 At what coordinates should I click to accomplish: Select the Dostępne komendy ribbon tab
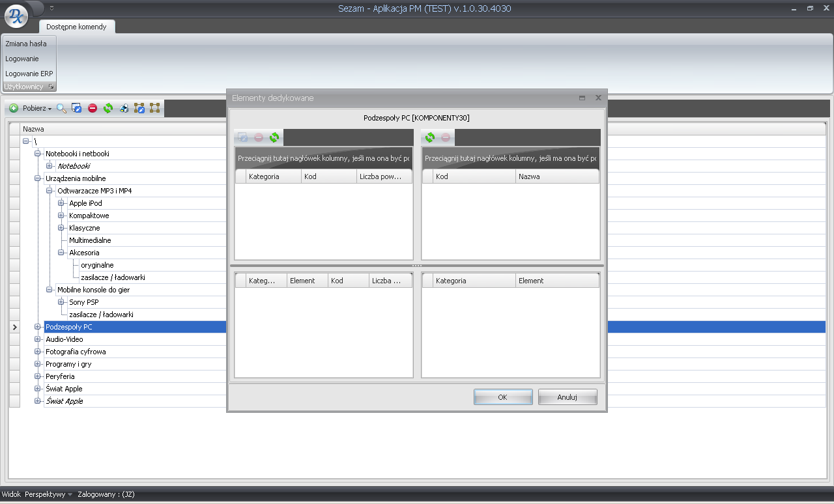pyautogui.click(x=76, y=27)
